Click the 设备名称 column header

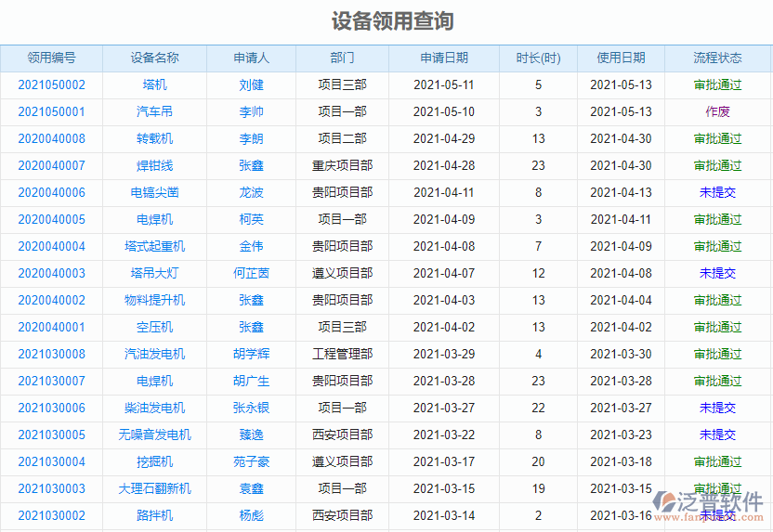[x=154, y=58]
